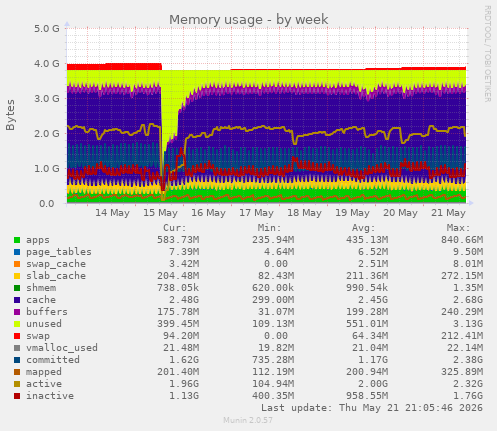Click the 'Munin 2.0.57' footer text
Image resolution: width=497 pixels, height=431 pixels.
pyautogui.click(x=248, y=420)
